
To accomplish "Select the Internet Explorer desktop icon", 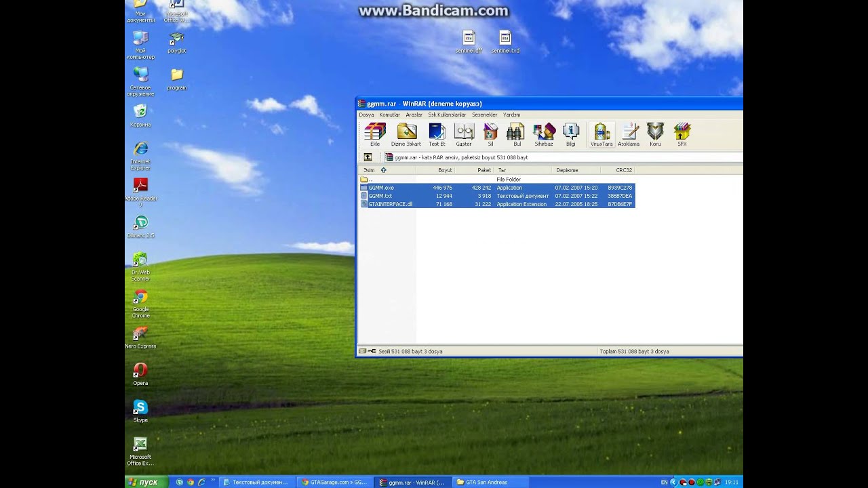I will tap(140, 156).
